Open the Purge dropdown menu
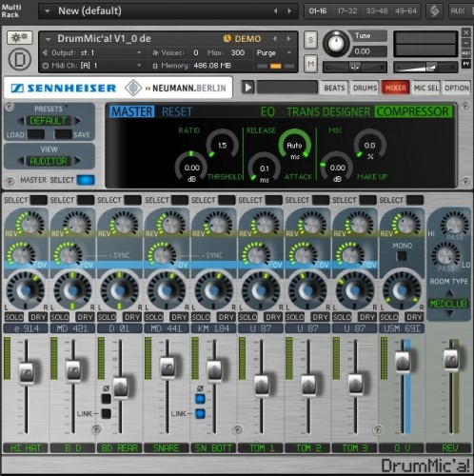The height and width of the screenshot is (476, 474). coord(289,52)
